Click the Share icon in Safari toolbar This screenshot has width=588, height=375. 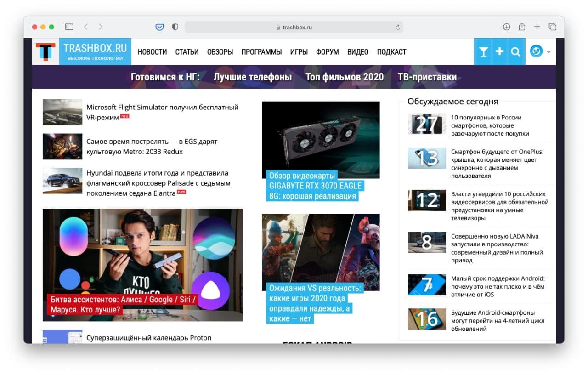coord(522,27)
